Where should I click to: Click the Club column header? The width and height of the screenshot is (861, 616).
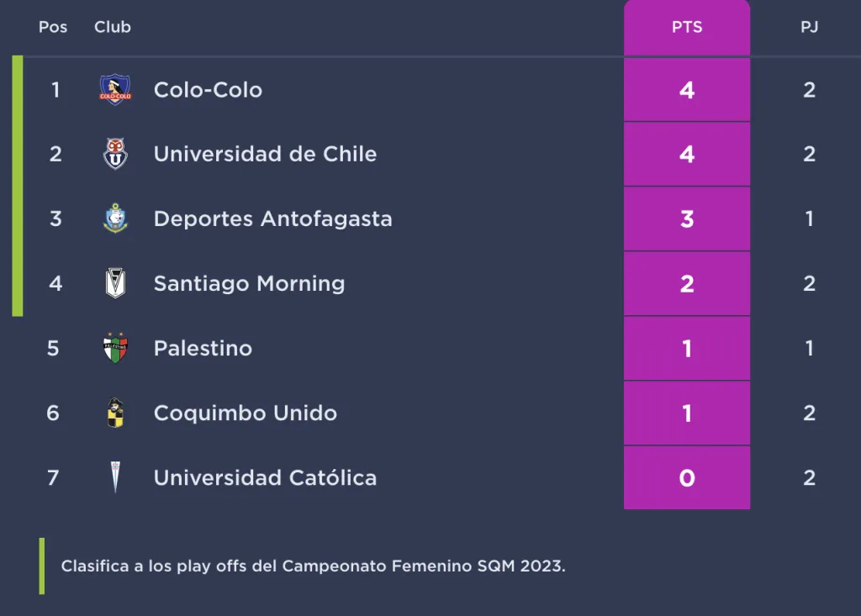[x=113, y=27]
